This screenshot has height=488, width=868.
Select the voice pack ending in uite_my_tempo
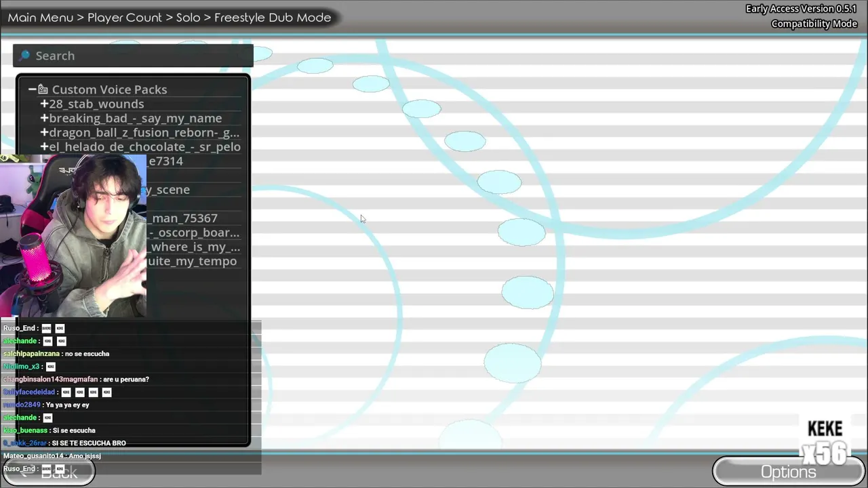192,261
